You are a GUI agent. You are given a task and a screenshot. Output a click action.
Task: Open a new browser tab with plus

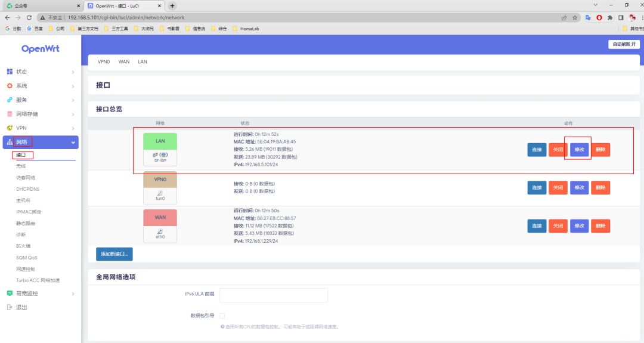172,6
